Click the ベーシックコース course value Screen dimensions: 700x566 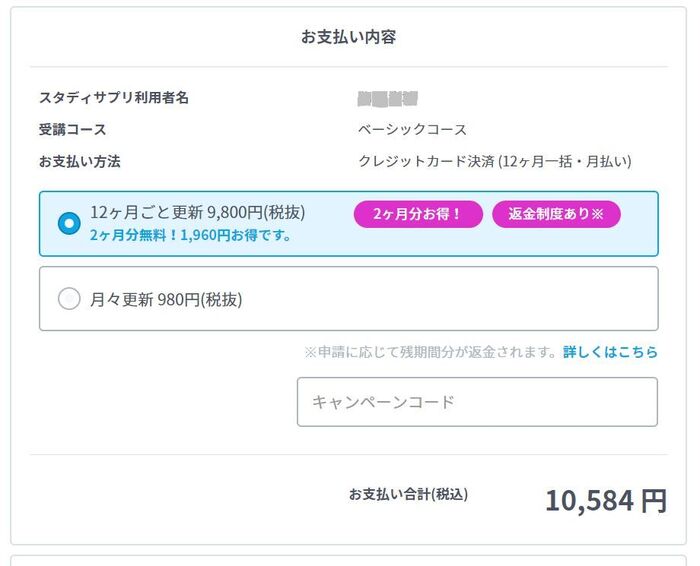pos(412,129)
